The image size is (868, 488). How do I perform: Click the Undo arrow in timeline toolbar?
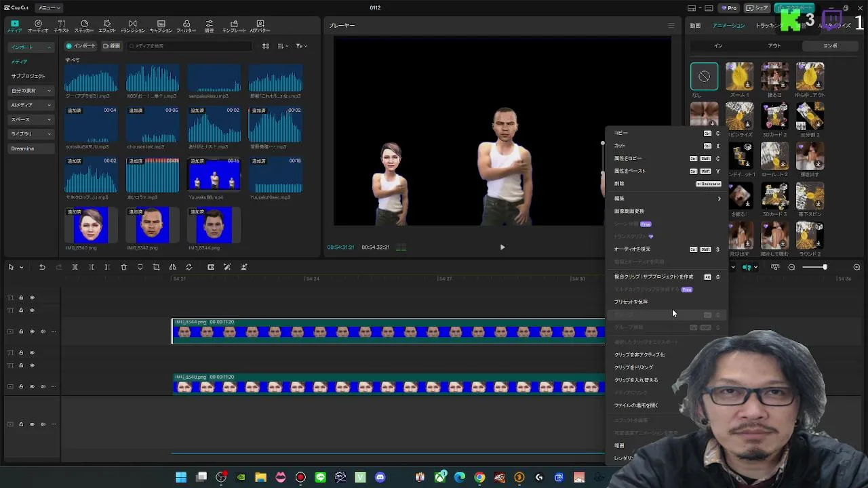click(42, 267)
